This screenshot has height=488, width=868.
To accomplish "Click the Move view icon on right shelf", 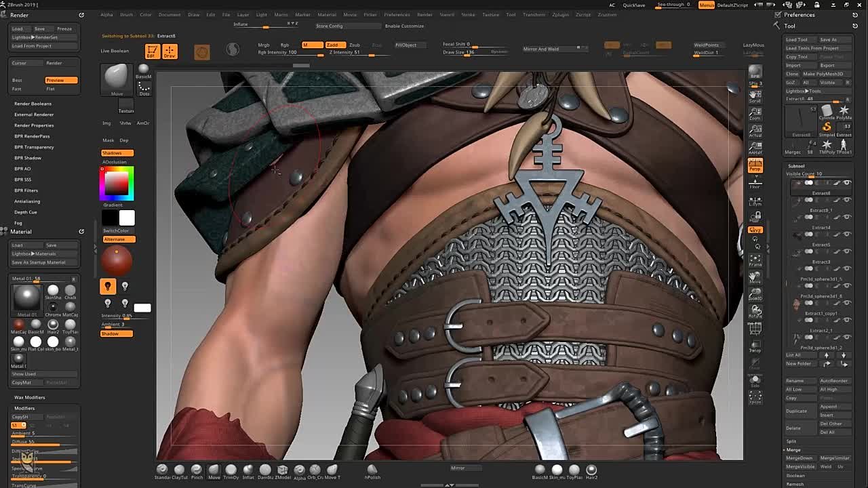I will [755, 277].
